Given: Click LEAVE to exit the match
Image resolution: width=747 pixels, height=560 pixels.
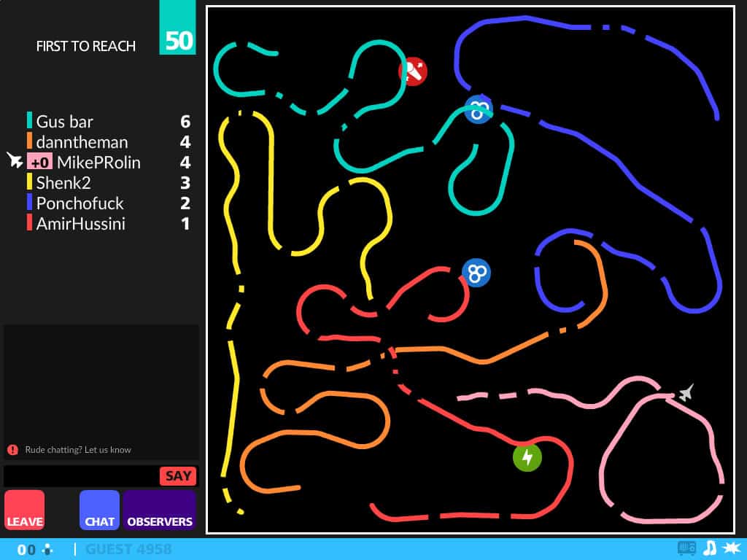Looking at the screenshot, I should coord(25,510).
